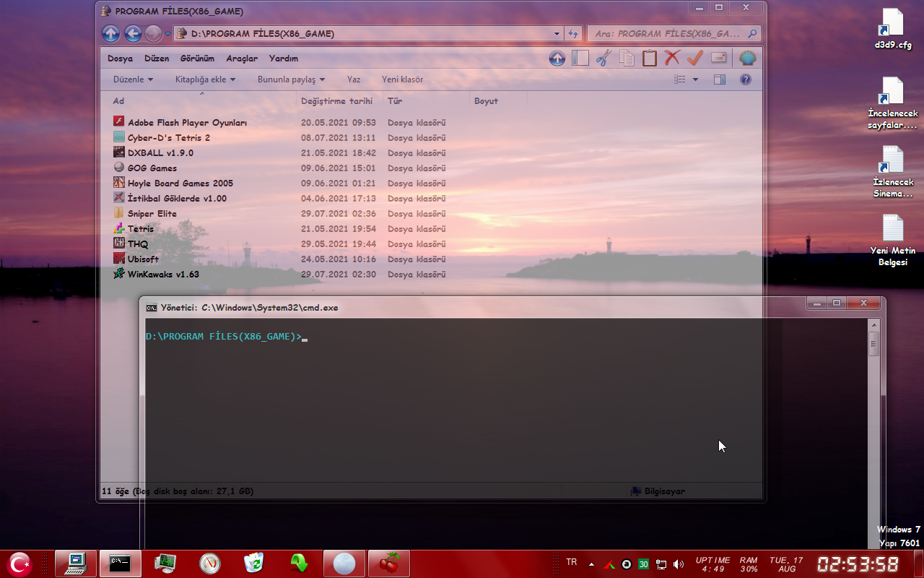Open the Dosya menu
The width and height of the screenshot is (924, 578).
point(120,59)
